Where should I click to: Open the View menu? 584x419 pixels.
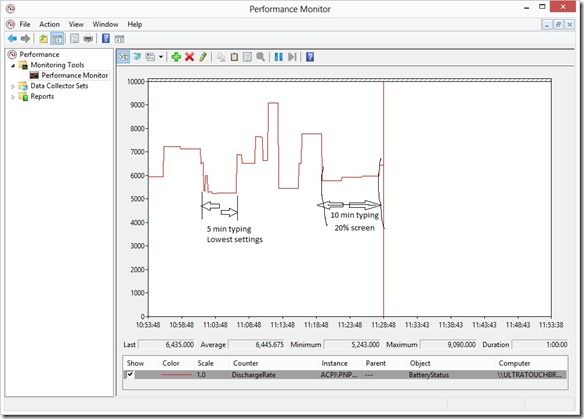coord(76,24)
